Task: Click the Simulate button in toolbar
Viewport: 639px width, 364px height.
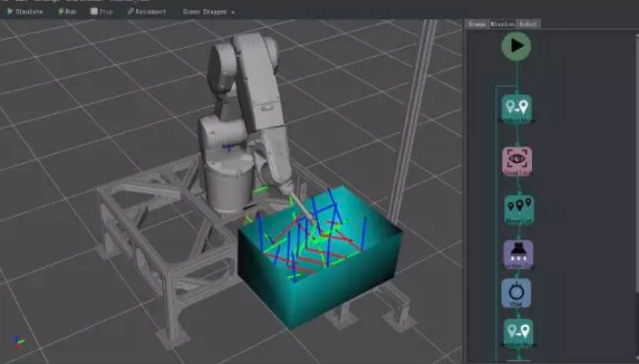Action: pos(25,12)
